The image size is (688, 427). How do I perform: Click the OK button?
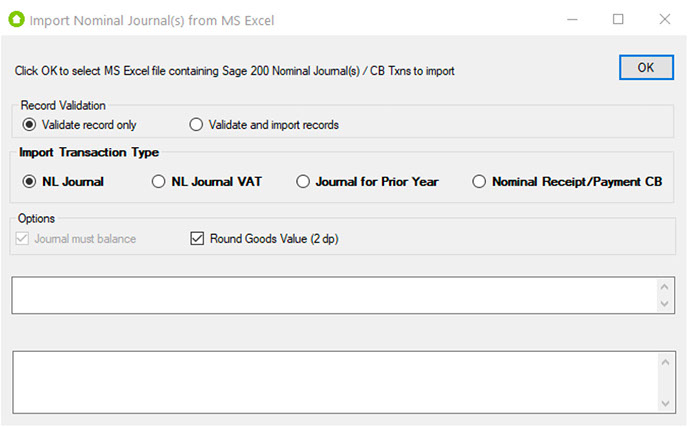click(x=646, y=68)
